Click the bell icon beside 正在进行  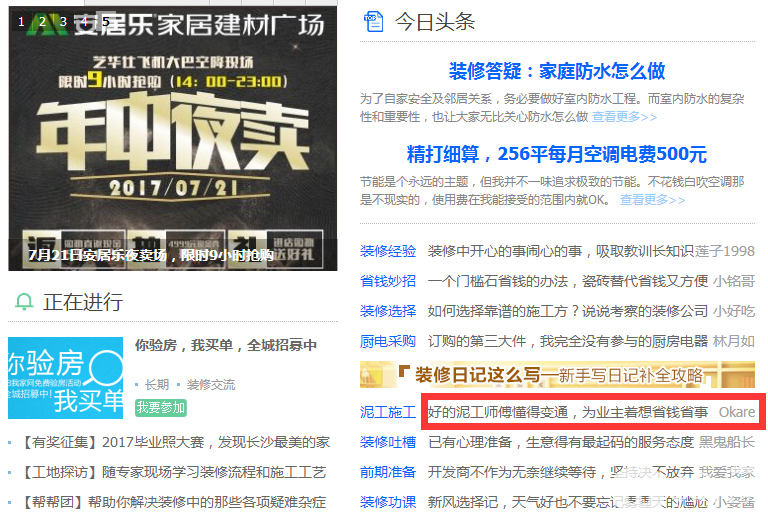point(24,302)
